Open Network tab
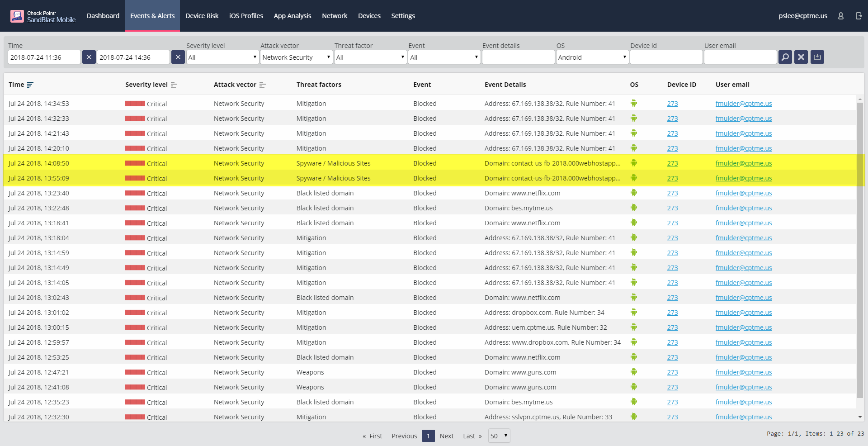Image resolution: width=868 pixels, height=446 pixels. 335,16
